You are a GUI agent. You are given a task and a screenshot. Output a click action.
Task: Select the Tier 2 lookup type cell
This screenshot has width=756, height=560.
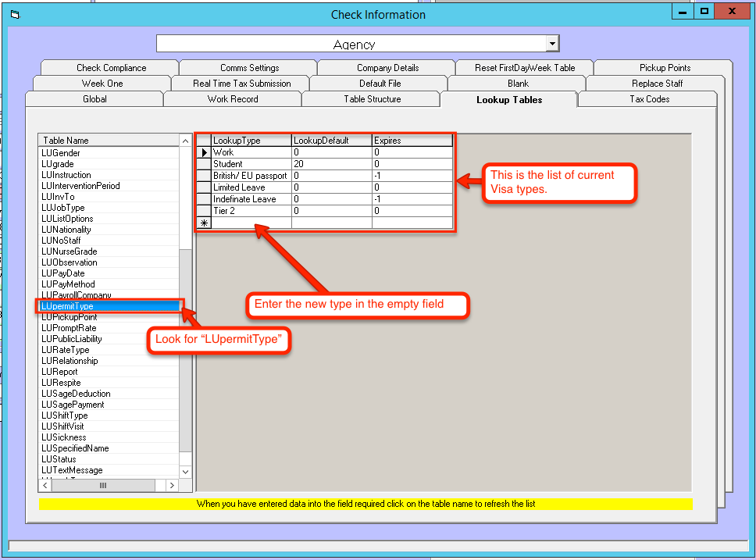tap(251, 211)
